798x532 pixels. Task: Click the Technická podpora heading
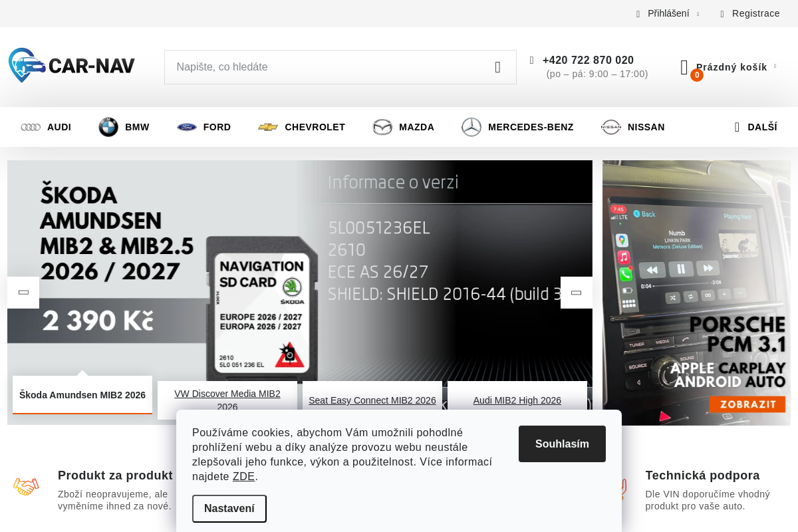tap(702, 475)
